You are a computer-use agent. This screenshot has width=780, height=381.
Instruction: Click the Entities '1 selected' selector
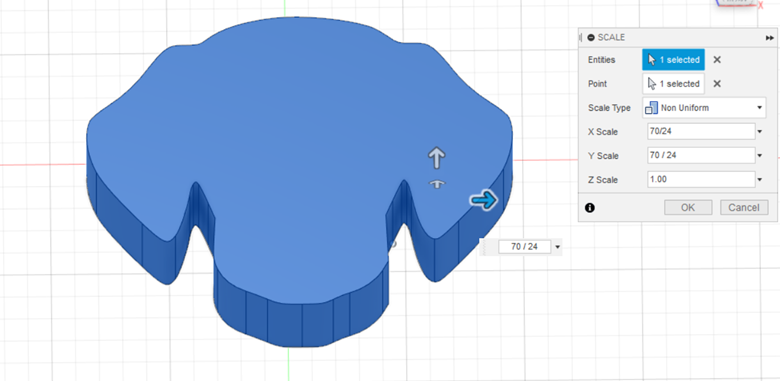coord(674,60)
